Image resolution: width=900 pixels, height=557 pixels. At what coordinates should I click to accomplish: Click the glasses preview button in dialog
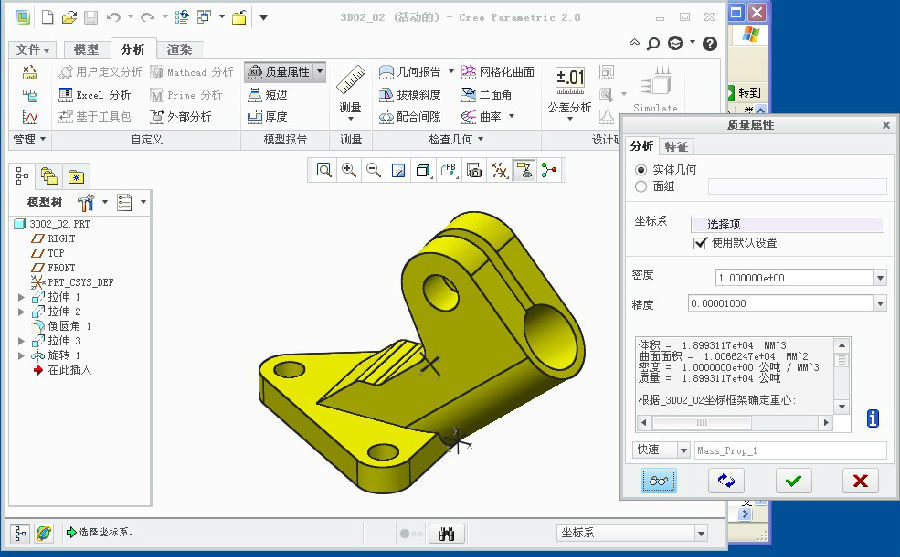coord(658,481)
